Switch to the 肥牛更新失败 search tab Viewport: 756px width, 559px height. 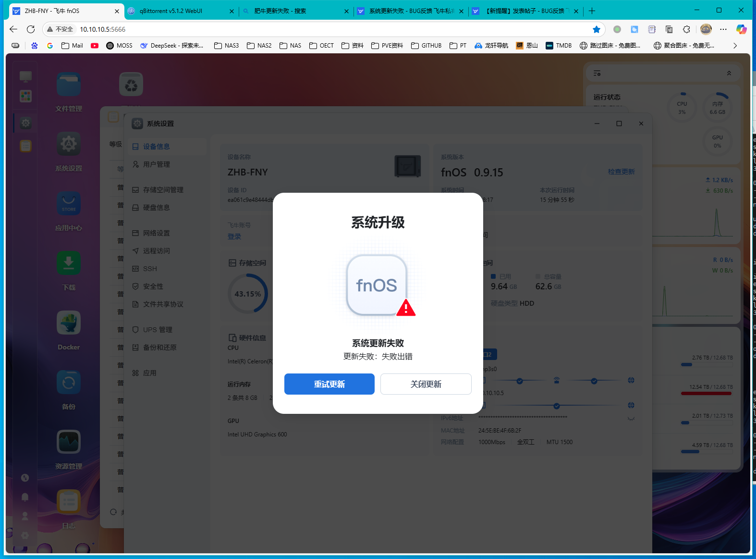coord(296,11)
